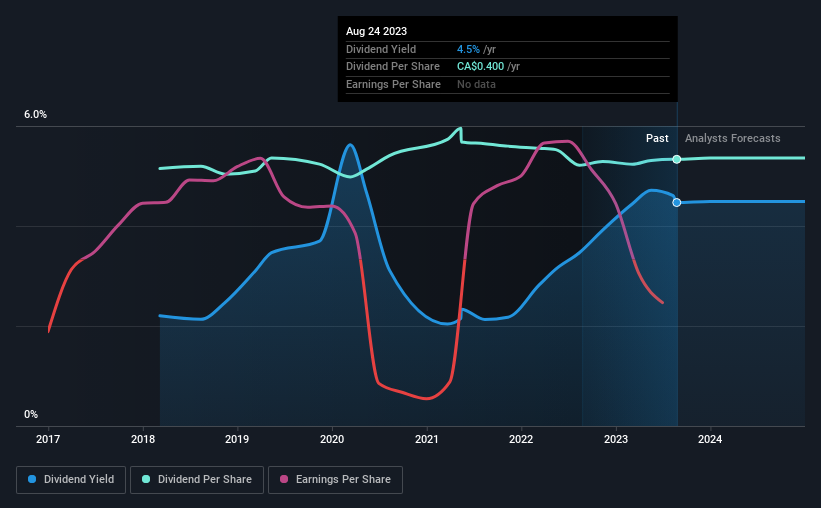Click the No data earnings value
Viewport: 821px width, 508px height.
coord(476,84)
